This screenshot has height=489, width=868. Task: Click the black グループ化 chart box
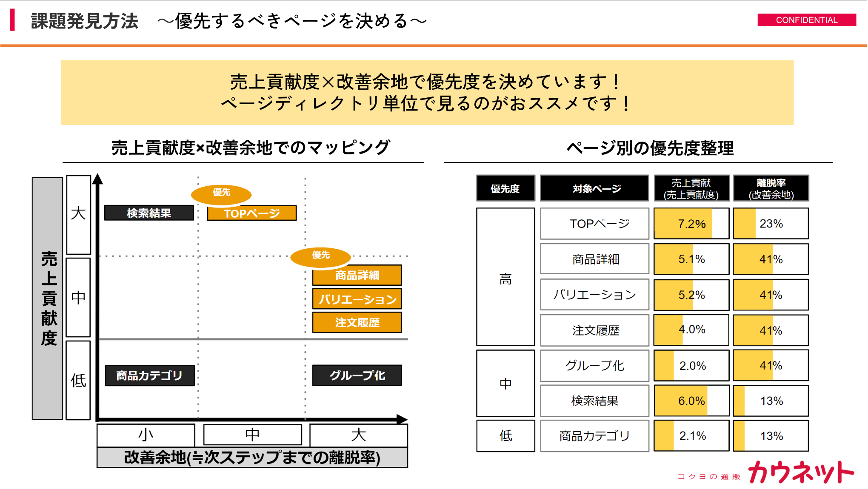357,375
